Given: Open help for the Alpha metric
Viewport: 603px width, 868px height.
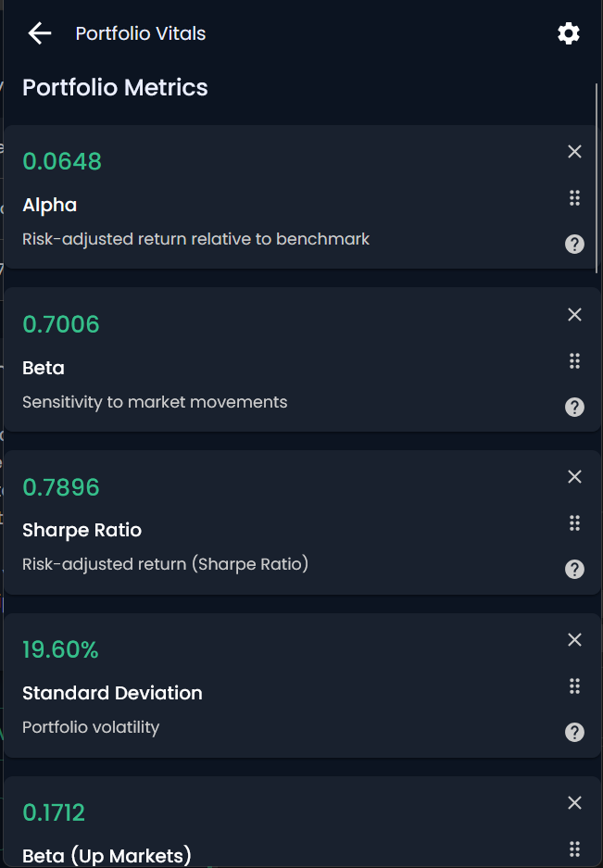Looking at the screenshot, I should coord(575,245).
